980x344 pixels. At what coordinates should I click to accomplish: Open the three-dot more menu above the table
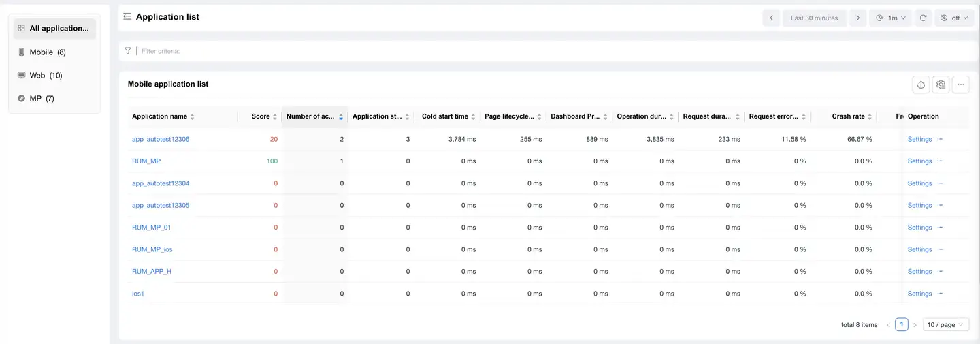pyautogui.click(x=960, y=84)
